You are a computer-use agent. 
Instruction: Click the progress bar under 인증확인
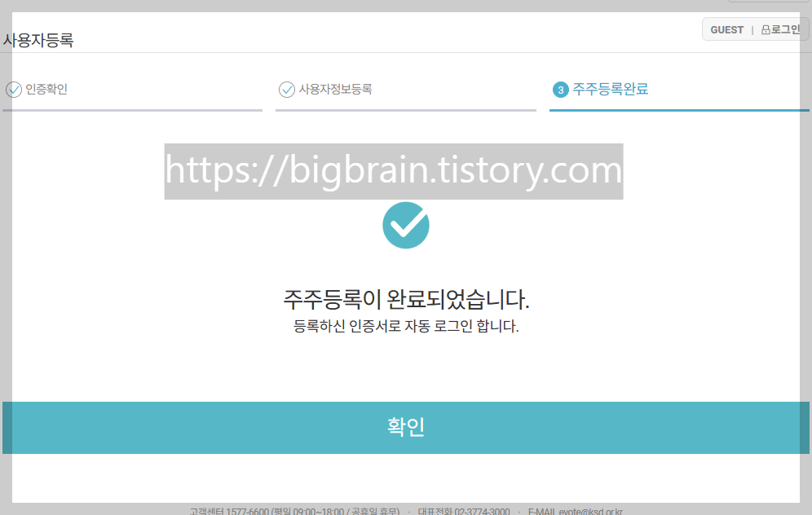pos(132,110)
